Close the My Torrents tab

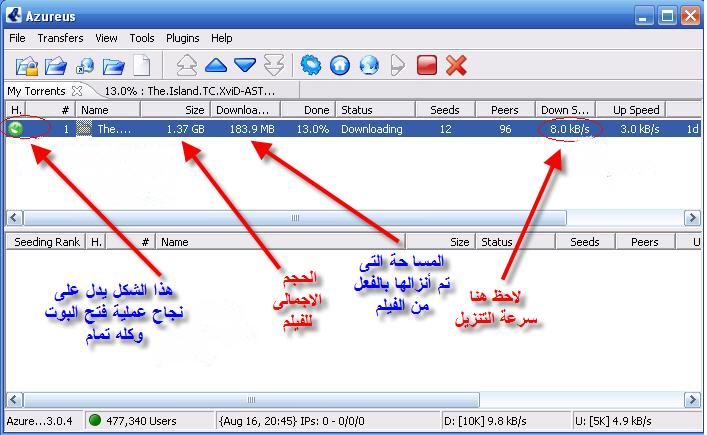pos(77,91)
